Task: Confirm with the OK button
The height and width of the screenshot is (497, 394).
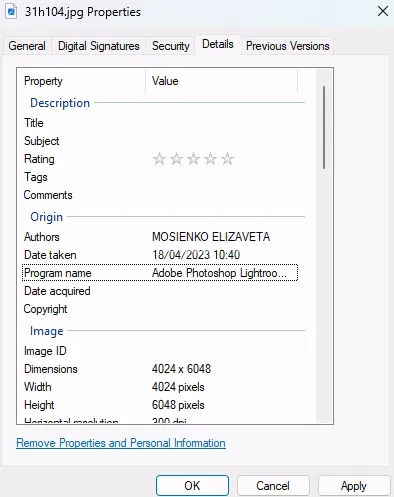Action: coord(192,486)
